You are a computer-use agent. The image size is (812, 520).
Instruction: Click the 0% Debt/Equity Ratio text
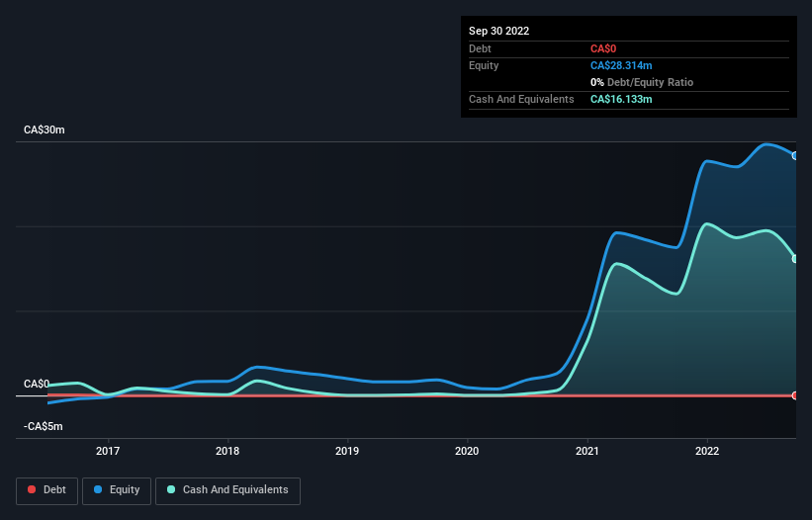642,82
